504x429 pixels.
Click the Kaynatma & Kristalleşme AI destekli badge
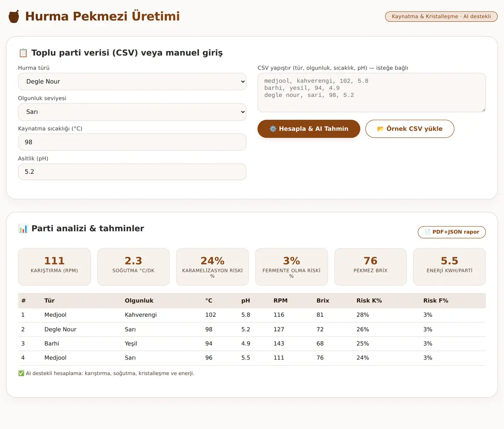(x=441, y=16)
